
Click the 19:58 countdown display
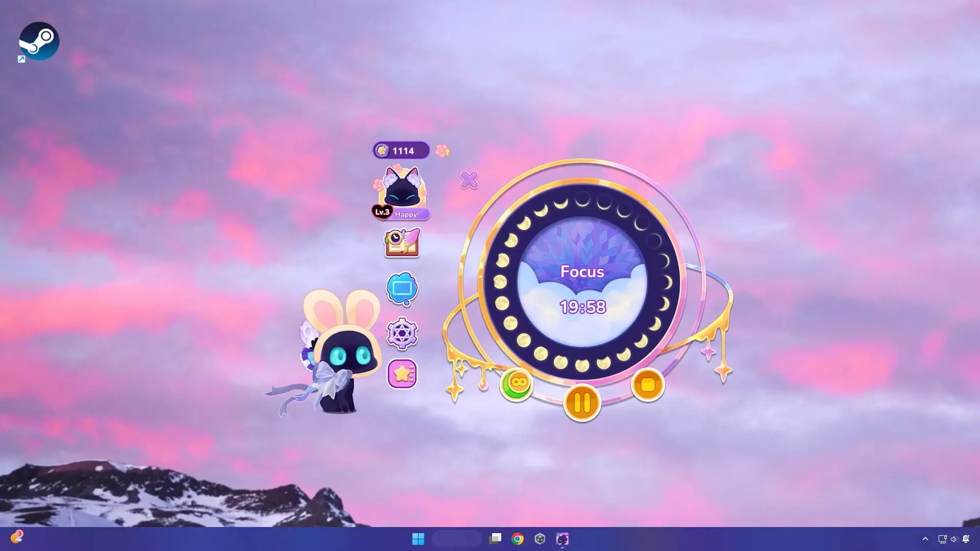click(x=582, y=307)
